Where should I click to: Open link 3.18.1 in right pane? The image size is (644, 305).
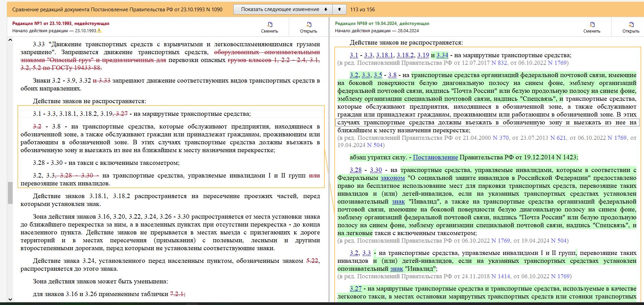click(x=385, y=55)
